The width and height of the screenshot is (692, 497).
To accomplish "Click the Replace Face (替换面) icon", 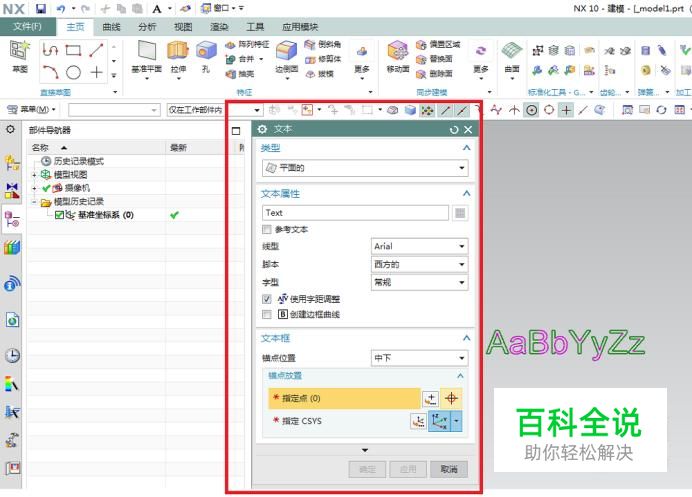I will click(x=421, y=59).
